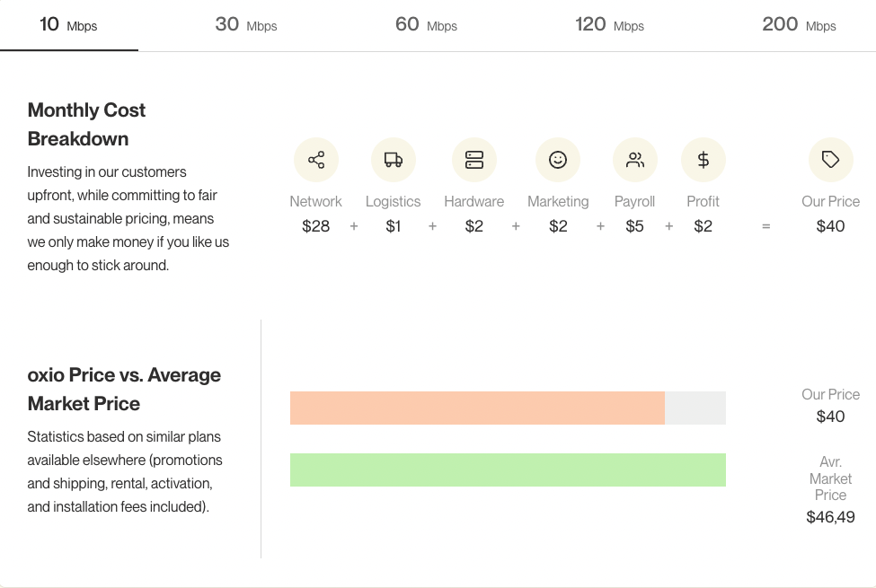Click the Our Price tag icon
Image resolution: width=876 pixels, height=588 pixels.
pos(831,160)
